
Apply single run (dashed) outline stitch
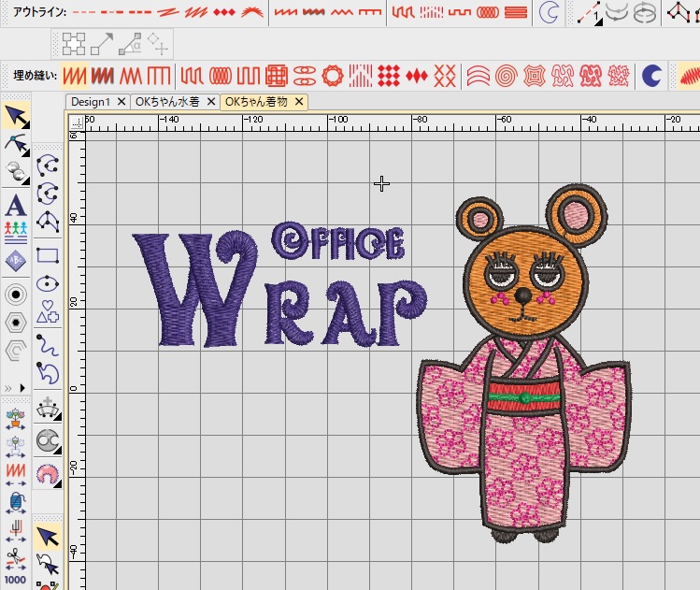pyautogui.click(x=84, y=12)
